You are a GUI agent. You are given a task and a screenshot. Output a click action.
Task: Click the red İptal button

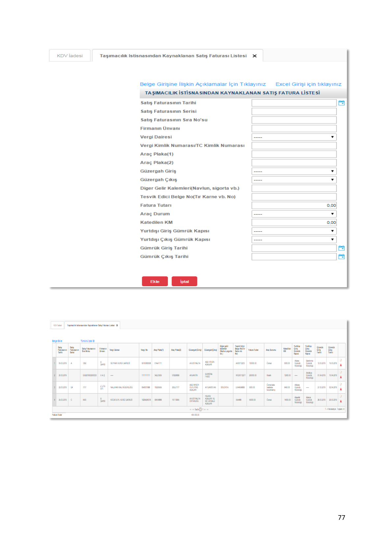click(x=184, y=281)
